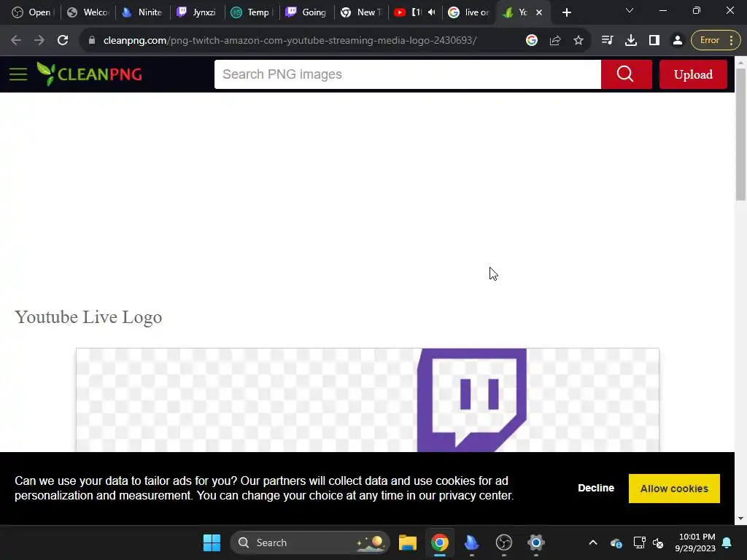Open the Chrome profile icon

click(x=678, y=41)
